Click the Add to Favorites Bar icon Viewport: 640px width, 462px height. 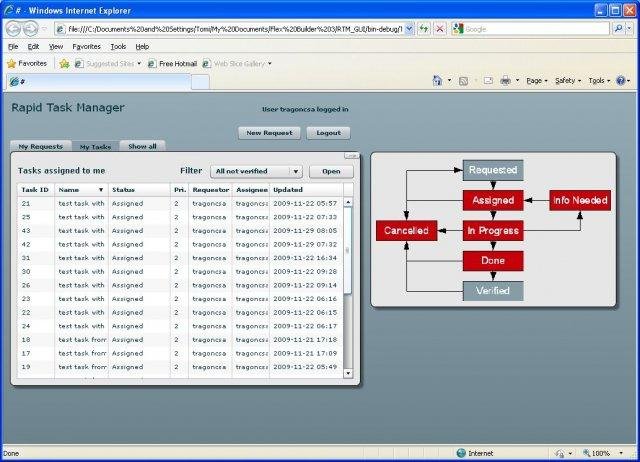pyautogui.click(x=64, y=64)
